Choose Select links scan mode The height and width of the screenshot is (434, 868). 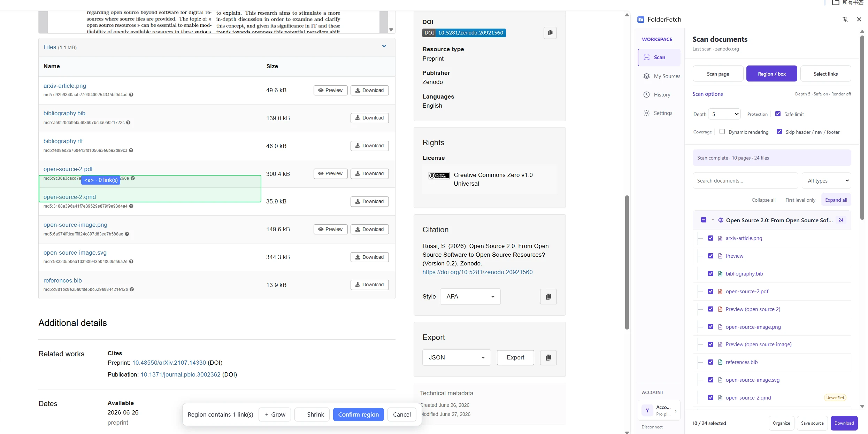pyautogui.click(x=825, y=74)
